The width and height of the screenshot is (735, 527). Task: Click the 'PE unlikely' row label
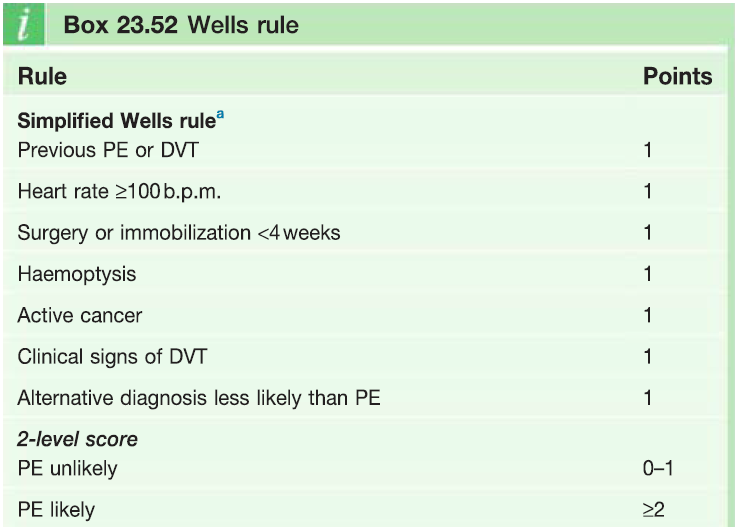coord(68,468)
